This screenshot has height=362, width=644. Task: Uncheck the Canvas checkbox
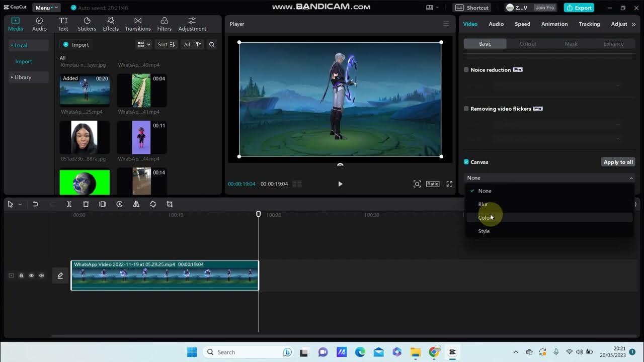coord(466,162)
